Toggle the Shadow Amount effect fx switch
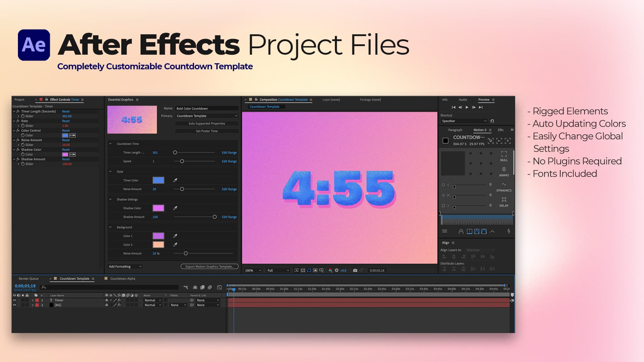The image size is (644, 362). pyautogui.click(x=18, y=159)
